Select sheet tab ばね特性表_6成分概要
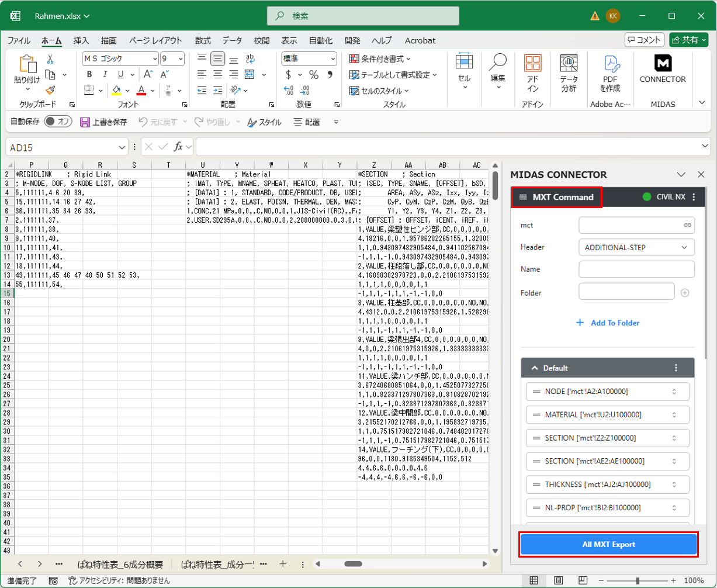The height and width of the screenshot is (588, 717). coord(120,564)
